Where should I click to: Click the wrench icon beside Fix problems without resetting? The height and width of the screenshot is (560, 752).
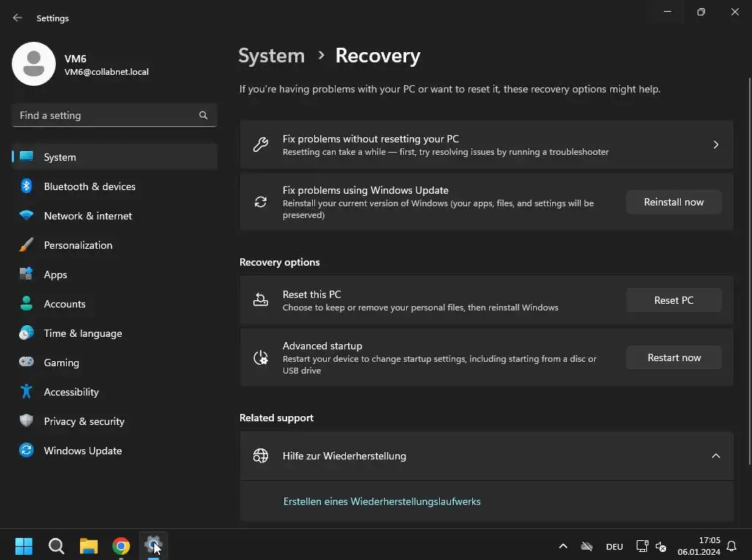tap(261, 145)
